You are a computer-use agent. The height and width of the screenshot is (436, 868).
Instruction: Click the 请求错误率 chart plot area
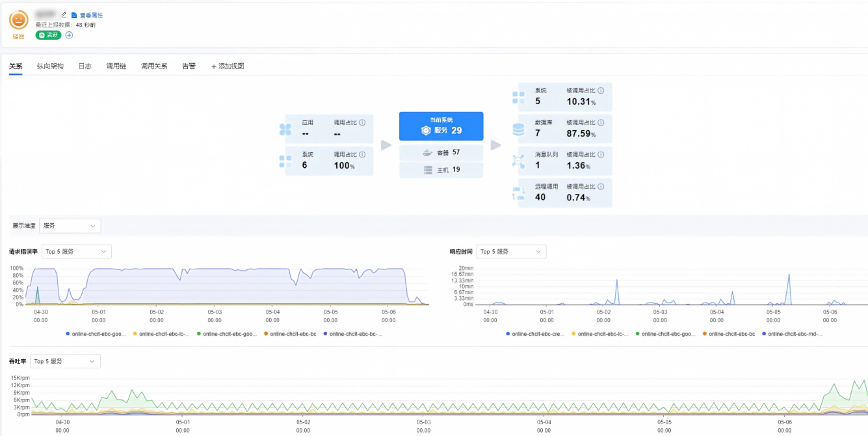[x=228, y=286]
